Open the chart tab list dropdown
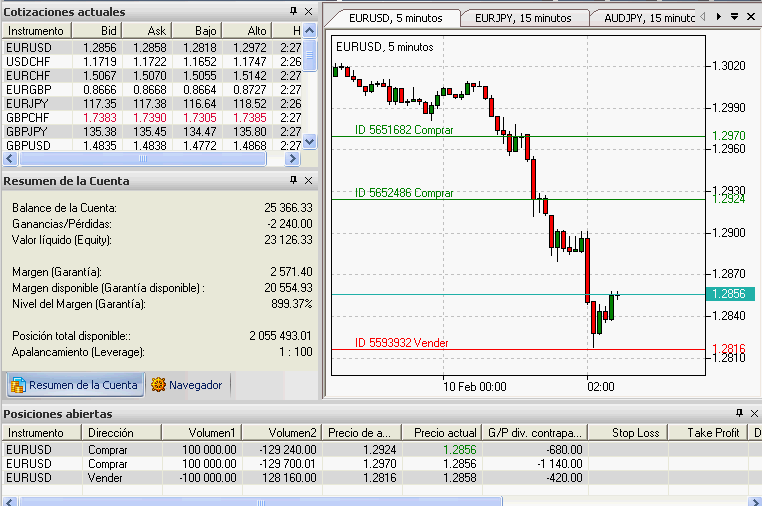 pos(735,17)
